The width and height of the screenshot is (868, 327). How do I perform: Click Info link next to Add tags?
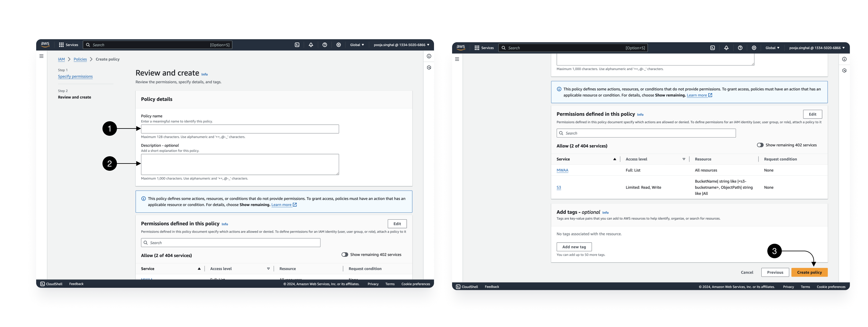point(605,213)
